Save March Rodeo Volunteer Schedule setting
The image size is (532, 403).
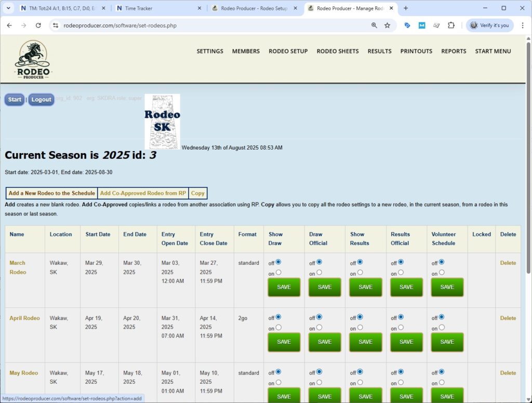click(x=447, y=287)
